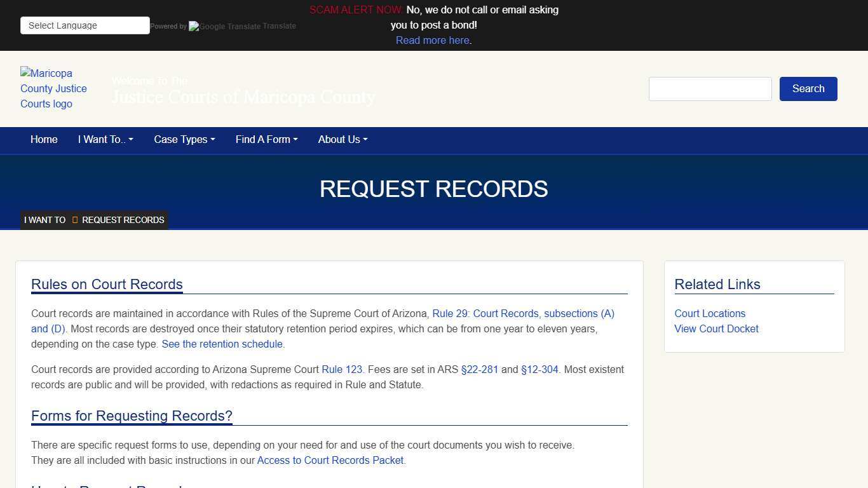This screenshot has height=488, width=868.
Task: Open the Select Language dropdown
Action: [x=85, y=25]
